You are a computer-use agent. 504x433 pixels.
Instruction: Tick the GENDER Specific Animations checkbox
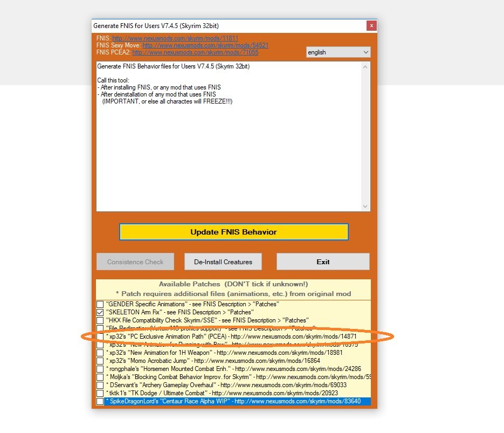tap(100, 304)
